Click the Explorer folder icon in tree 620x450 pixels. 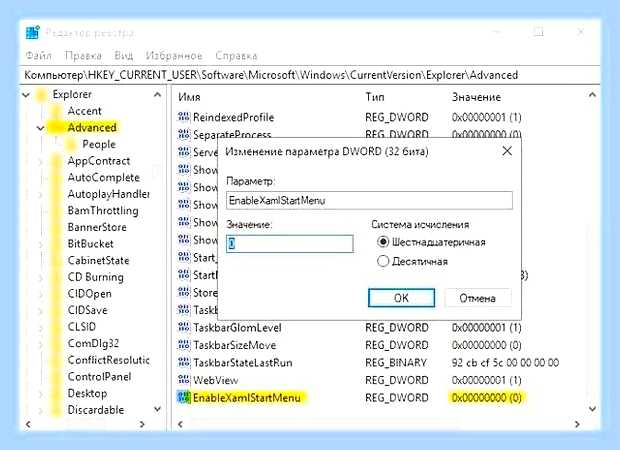[42, 95]
